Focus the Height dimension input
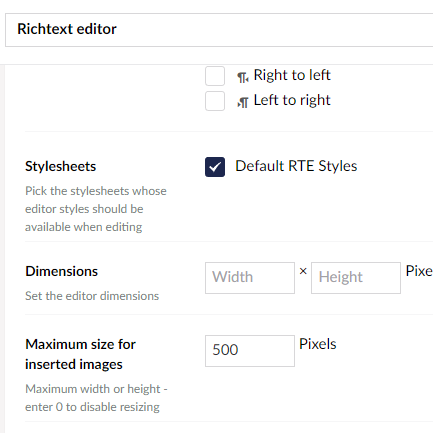The image size is (433, 433). (x=356, y=278)
